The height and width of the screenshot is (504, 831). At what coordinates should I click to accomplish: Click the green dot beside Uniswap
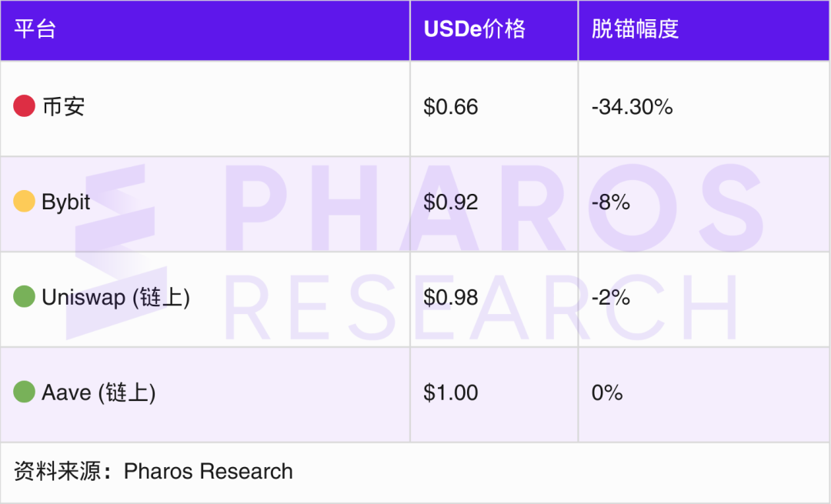coord(24,297)
